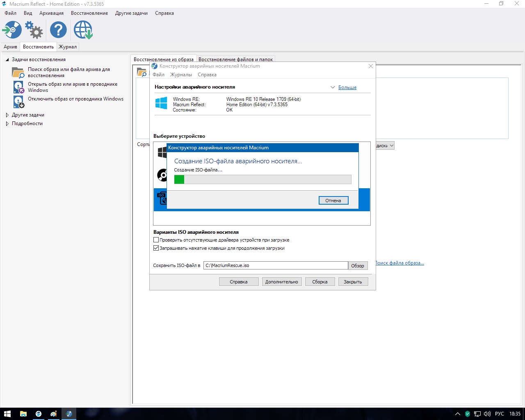Open the Файл menu of the main window
The height and width of the screenshot is (420, 525).
(x=11, y=13)
